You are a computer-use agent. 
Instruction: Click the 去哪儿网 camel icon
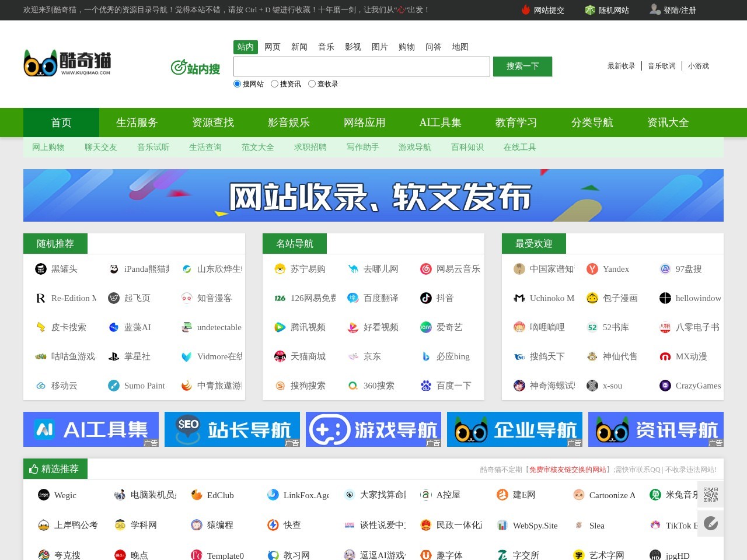point(353,269)
